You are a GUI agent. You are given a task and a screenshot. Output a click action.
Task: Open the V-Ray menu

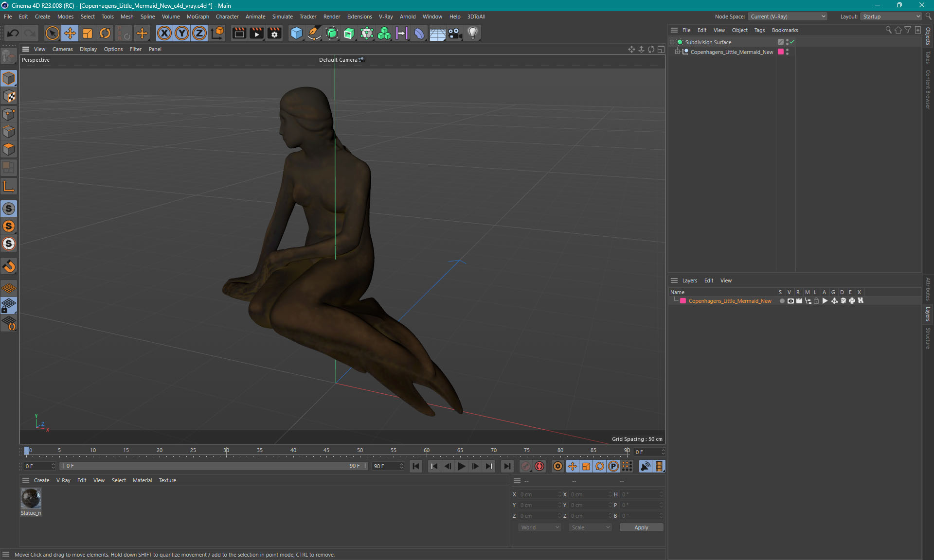click(386, 17)
